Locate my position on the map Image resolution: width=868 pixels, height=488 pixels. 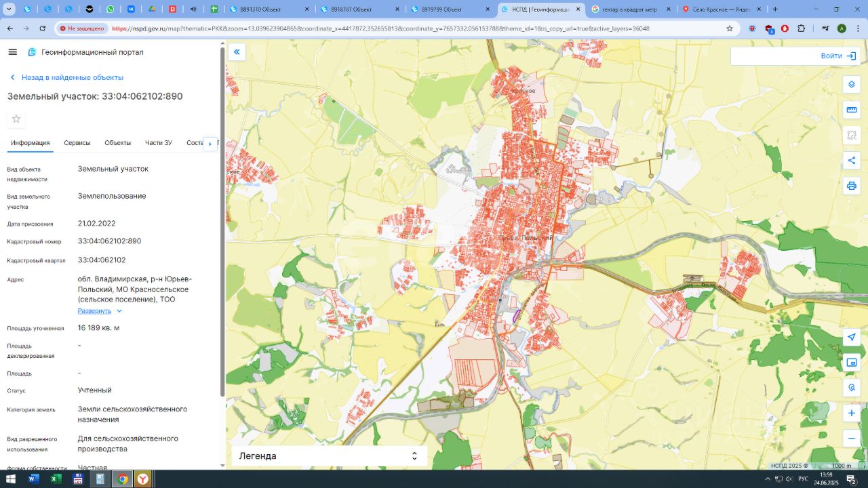(x=852, y=338)
